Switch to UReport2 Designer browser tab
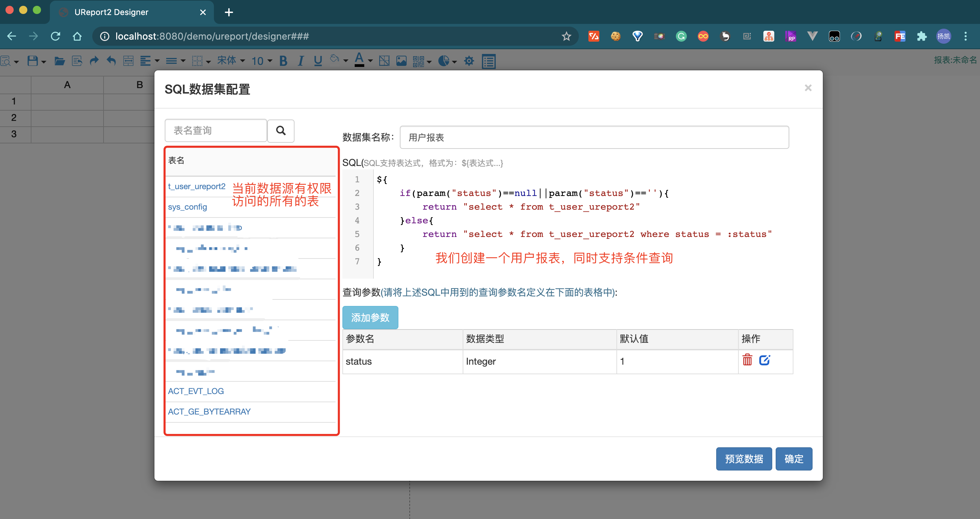 132,12
